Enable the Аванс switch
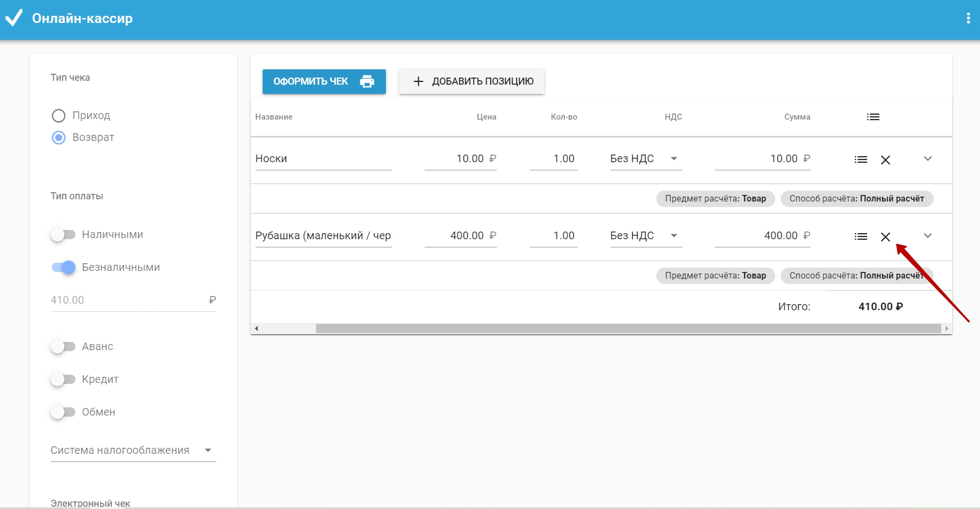 63,347
